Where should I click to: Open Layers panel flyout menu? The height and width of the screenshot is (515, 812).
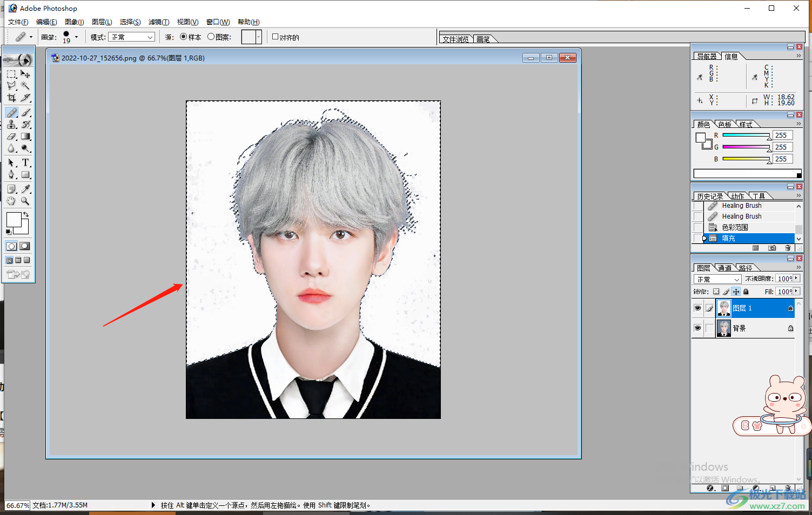pyautogui.click(x=798, y=267)
